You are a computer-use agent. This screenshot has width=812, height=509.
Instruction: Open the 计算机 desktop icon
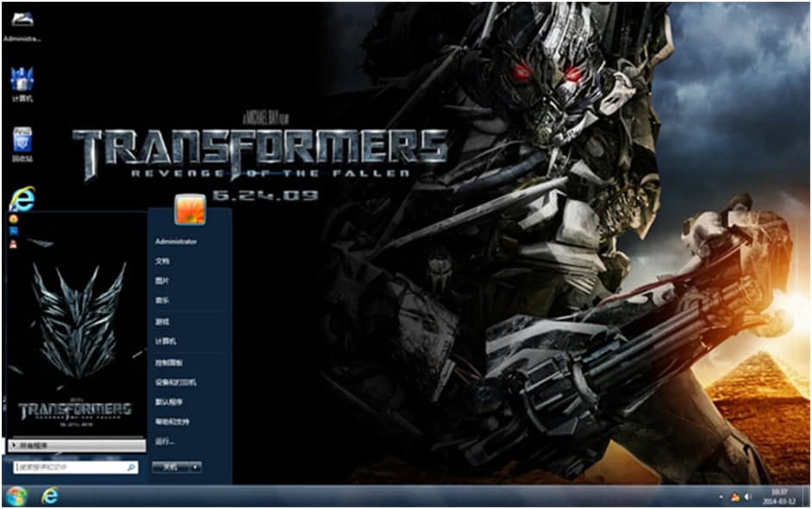(22, 84)
